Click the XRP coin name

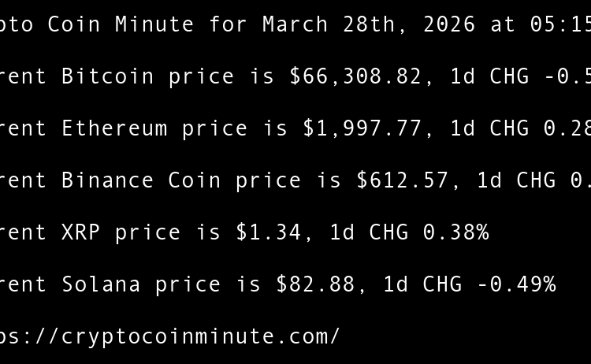[80, 232]
